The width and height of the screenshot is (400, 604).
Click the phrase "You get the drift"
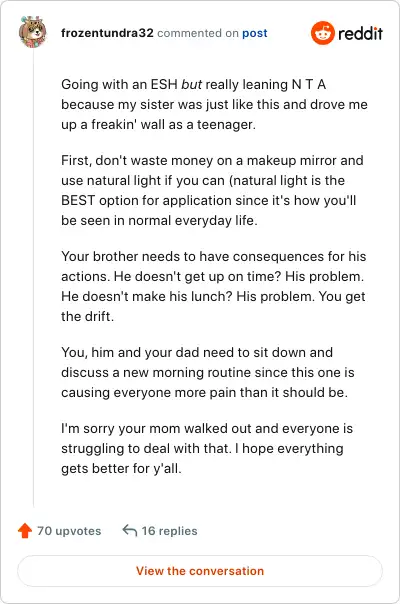point(213,306)
